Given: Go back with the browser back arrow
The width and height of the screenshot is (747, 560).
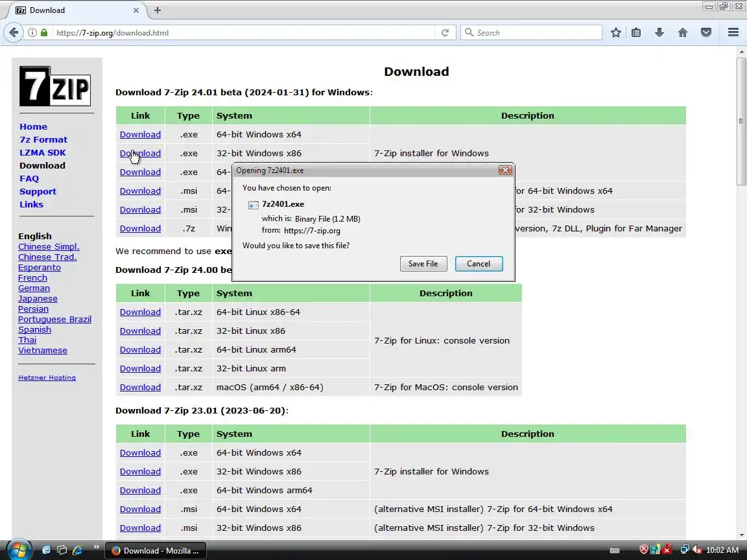Looking at the screenshot, I should tap(14, 32).
